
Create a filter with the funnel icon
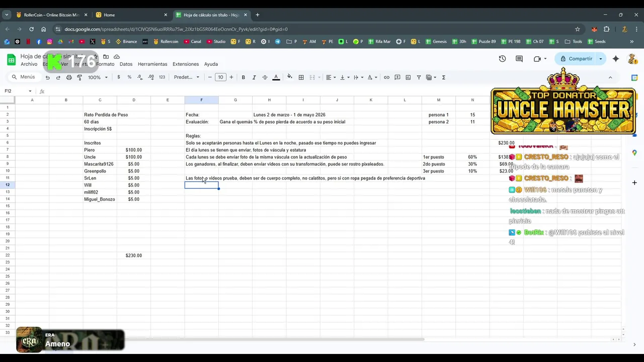419,77
